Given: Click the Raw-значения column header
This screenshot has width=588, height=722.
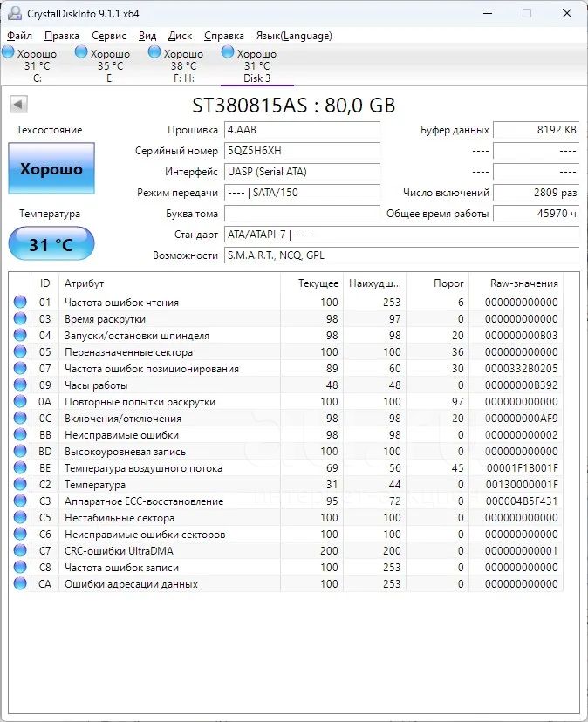Looking at the screenshot, I should click(516, 283).
